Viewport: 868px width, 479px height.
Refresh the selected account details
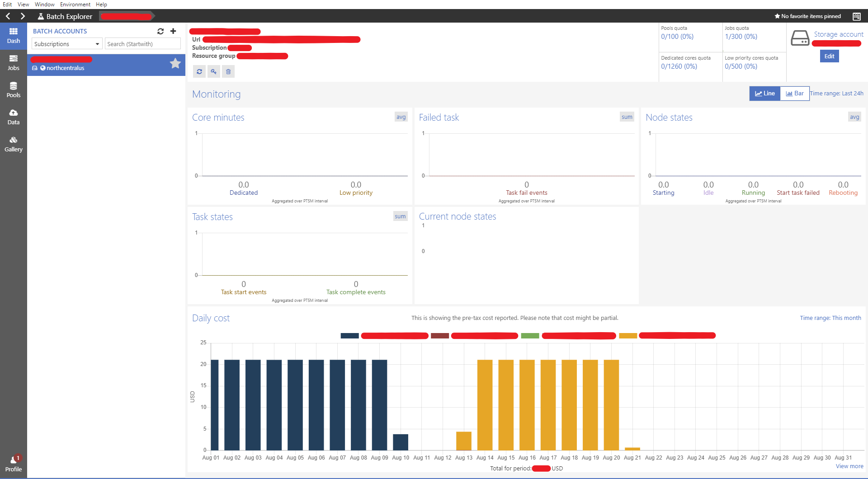point(199,71)
